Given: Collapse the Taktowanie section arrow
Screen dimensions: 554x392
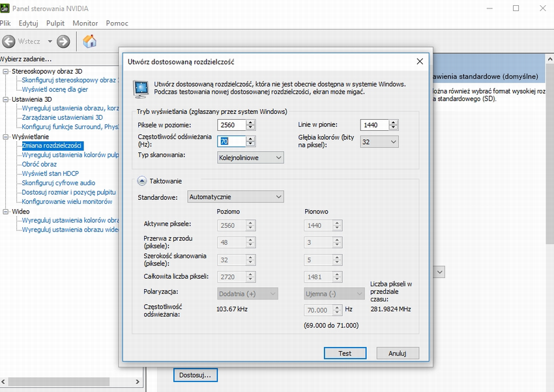Looking at the screenshot, I should [141, 181].
